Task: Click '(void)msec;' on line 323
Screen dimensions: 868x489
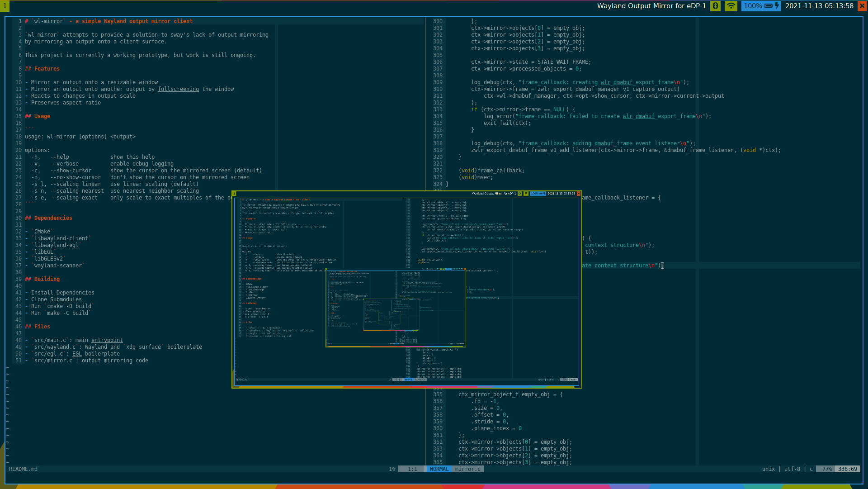Action: pyautogui.click(x=476, y=177)
